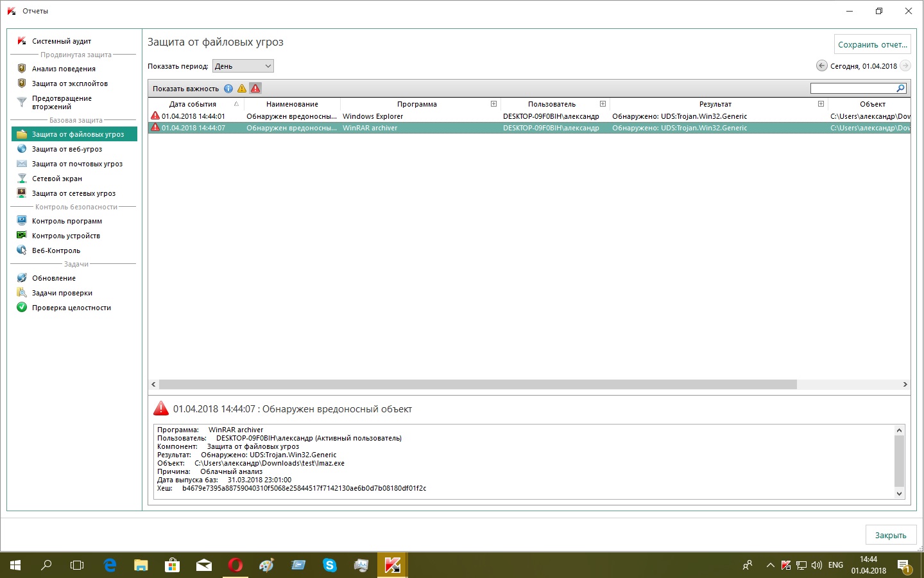Screen dimensions: 924x578
Task: Select the 14:44:01 Windows Explorer event row
Action: click(529, 116)
